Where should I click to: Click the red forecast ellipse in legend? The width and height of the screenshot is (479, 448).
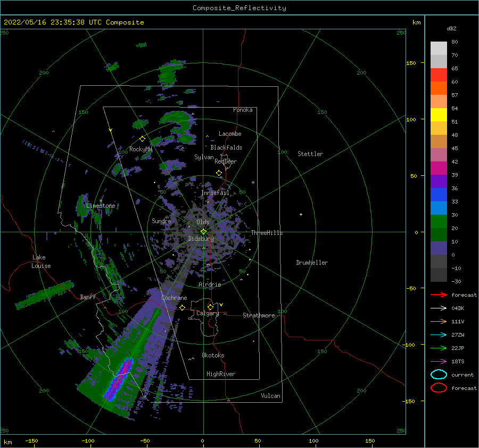click(x=439, y=388)
